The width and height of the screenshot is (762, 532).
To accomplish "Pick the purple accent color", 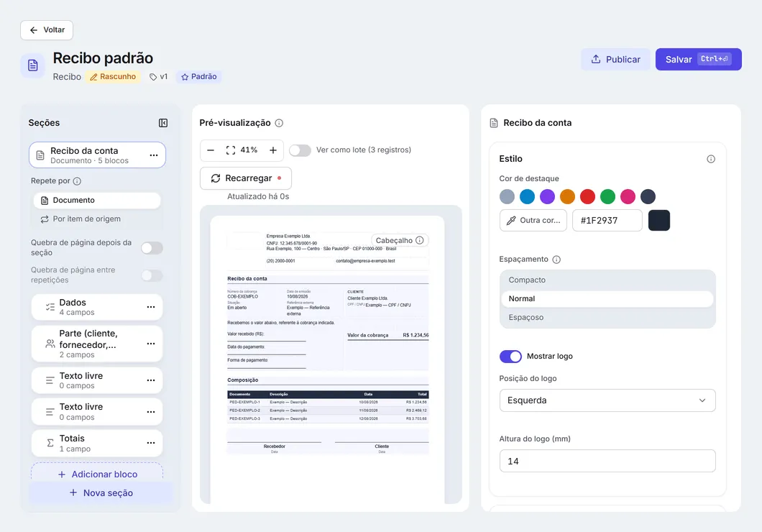I will pyautogui.click(x=547, y=197).
